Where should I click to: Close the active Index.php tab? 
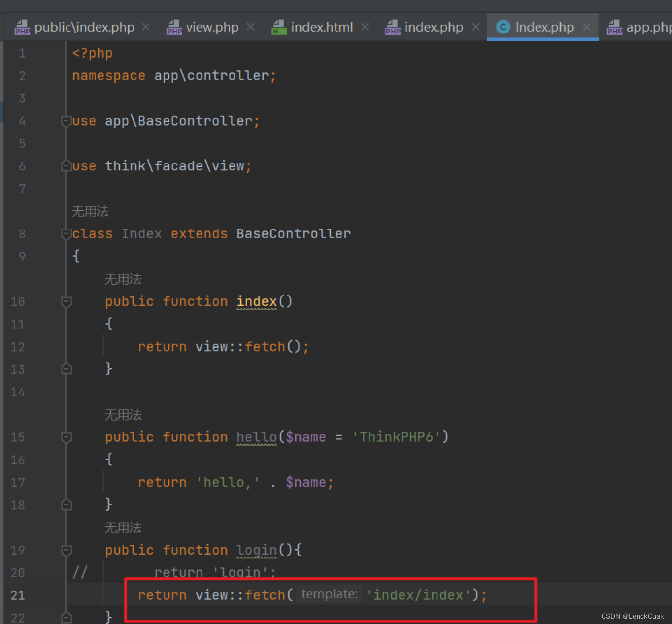click(586, 27)
